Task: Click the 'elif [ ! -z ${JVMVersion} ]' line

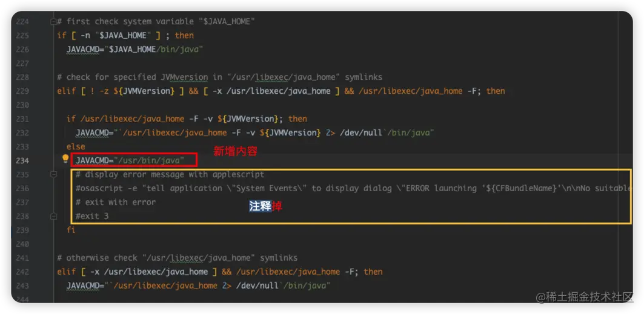Action: point(281,91)
